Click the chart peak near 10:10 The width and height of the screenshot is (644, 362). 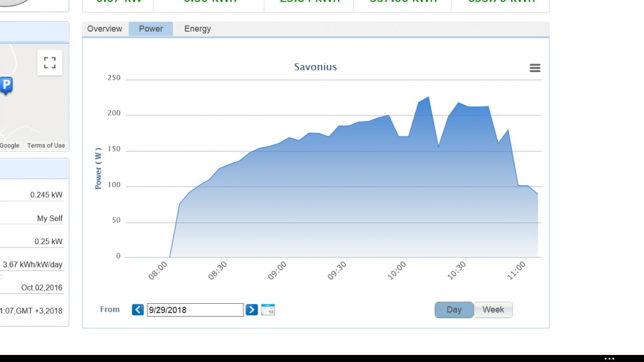point(428,97)
